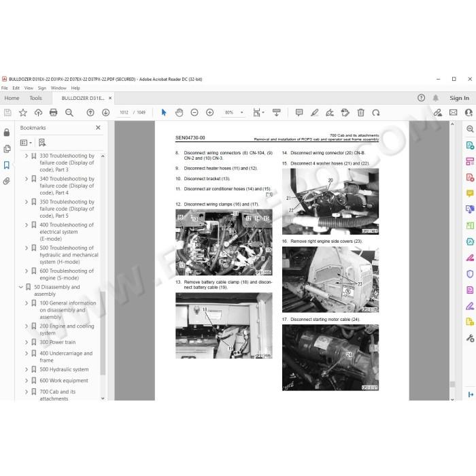Open More Tools wrench icon in right pane
Screen dimensions: 476x476
(470, 338)
